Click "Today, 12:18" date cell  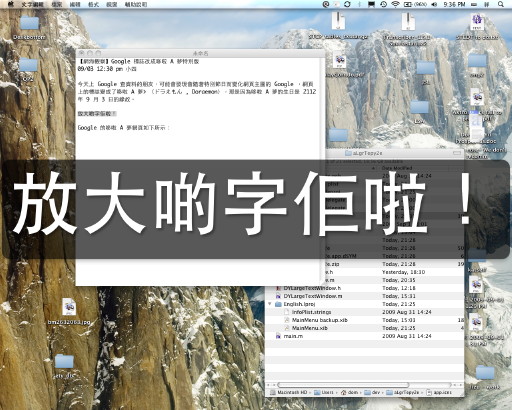tap(399, 288)
